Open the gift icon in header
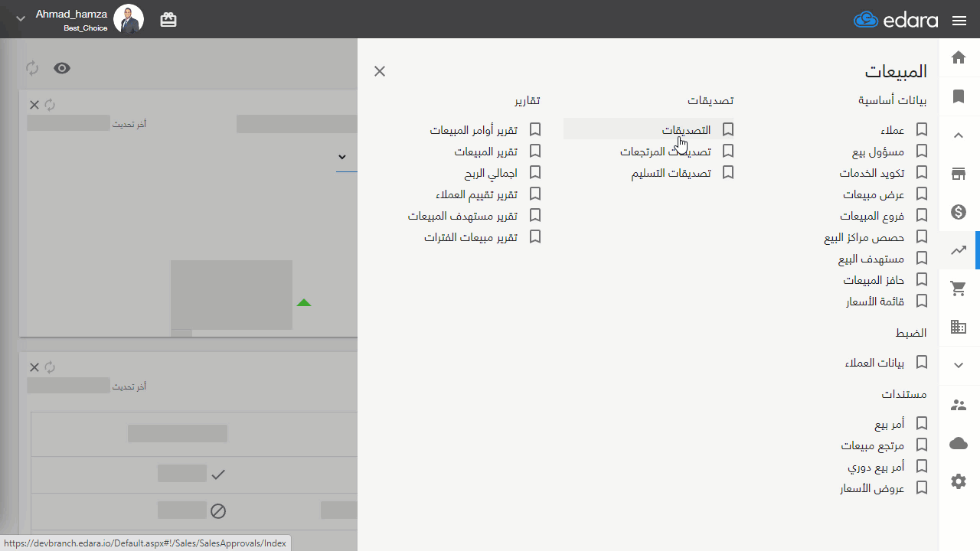 [x=168, y=20]
